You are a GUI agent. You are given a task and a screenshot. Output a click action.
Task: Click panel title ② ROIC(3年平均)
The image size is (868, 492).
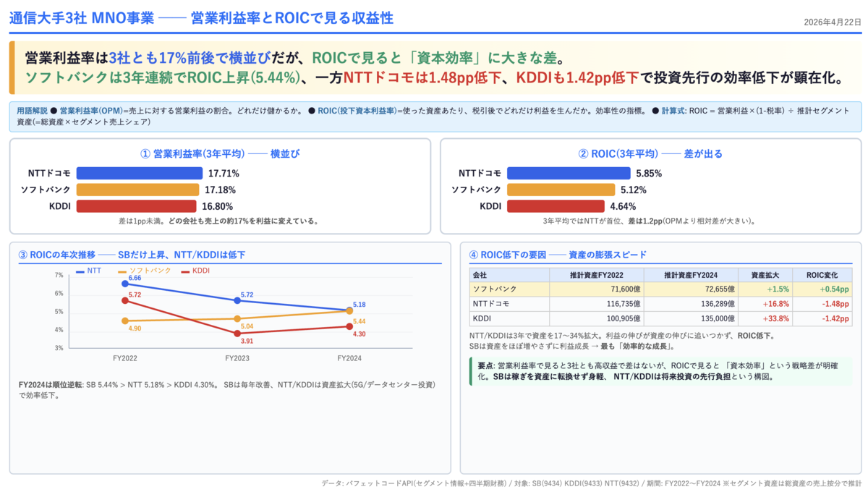(650, 153)
